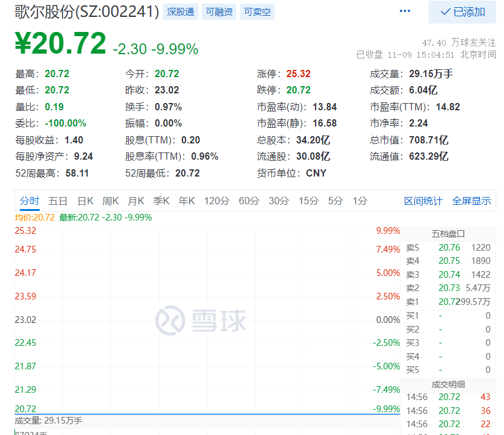This screenshot has width=504, height=435.
Task: Click the 成交明细 panel header
Action: click(448, 384)
